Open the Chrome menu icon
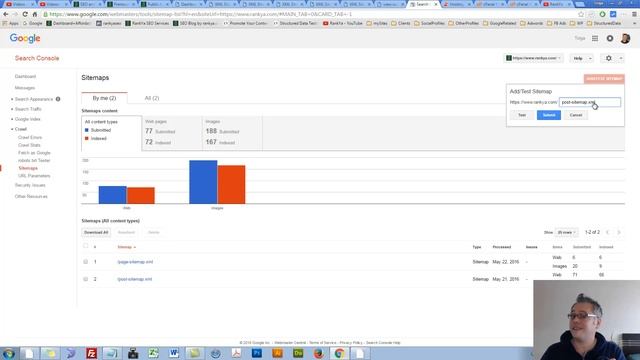Image resolution: width=640 pixels, height=360 pixels. [x=634, y=14]
